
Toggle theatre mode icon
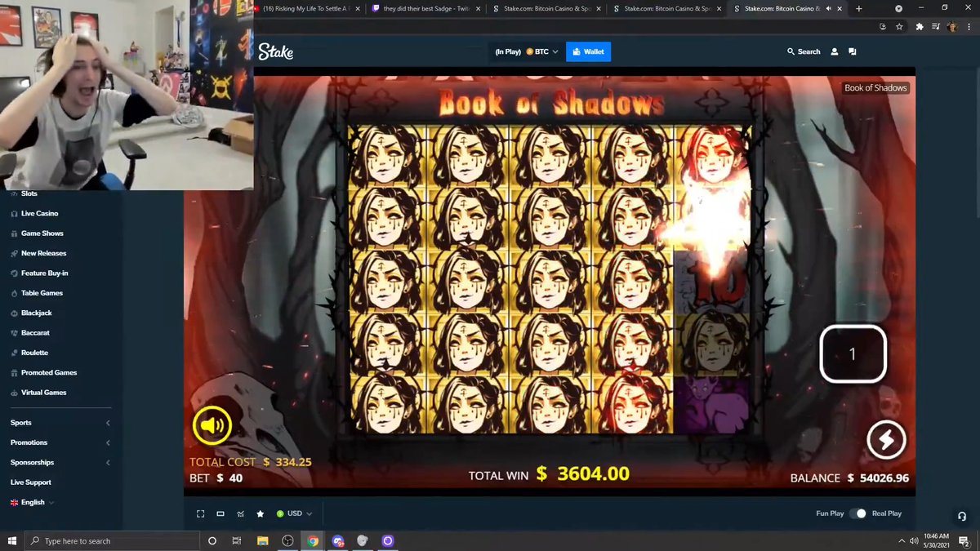click(x=220, y=513)
